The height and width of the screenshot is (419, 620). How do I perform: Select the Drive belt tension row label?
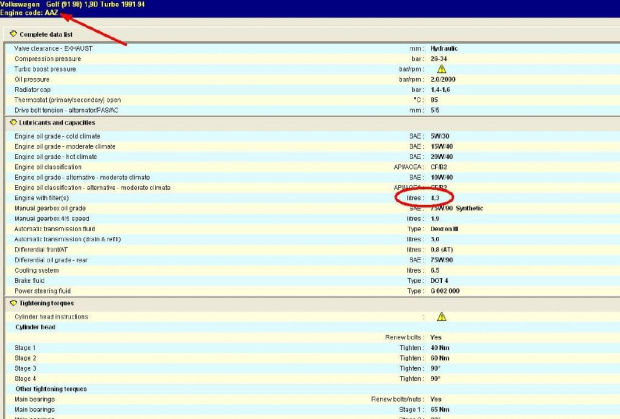(x=66, y=110)
